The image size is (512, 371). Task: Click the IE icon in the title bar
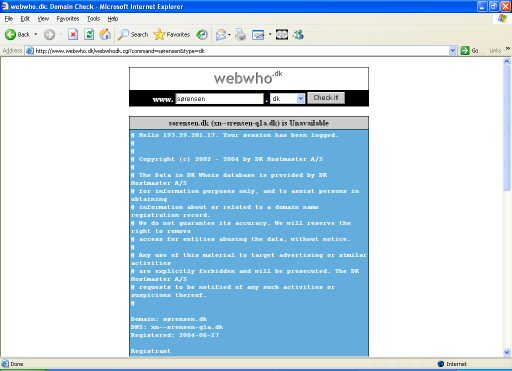point(5,6)
